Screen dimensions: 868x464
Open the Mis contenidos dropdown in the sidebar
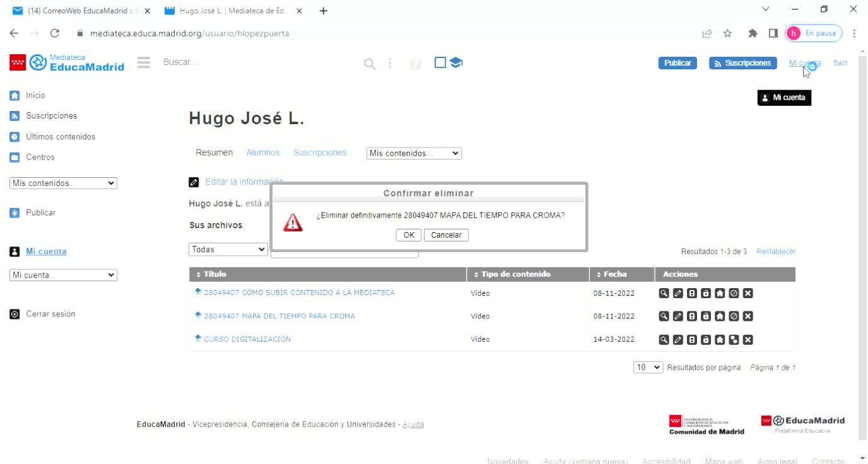(x=64, y=183)
